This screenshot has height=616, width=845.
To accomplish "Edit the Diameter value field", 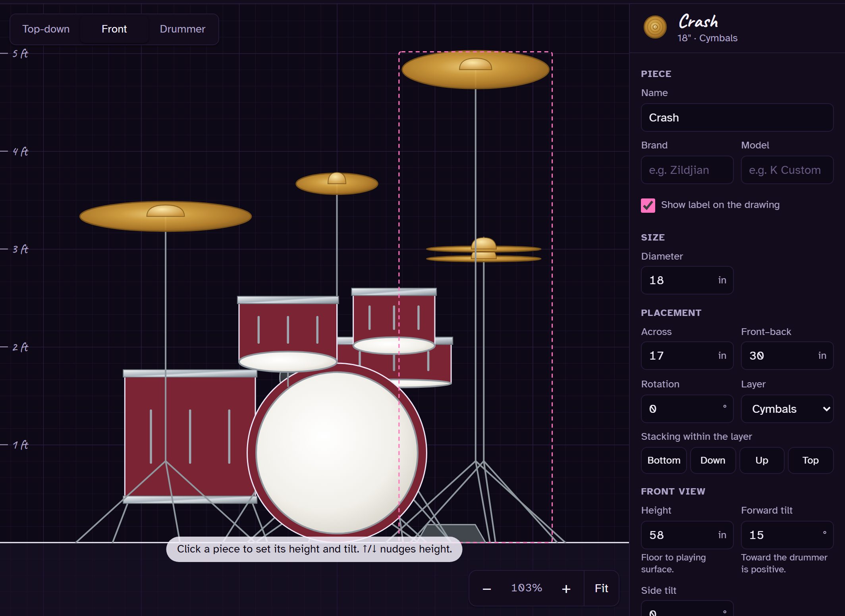I will [687, 280].
